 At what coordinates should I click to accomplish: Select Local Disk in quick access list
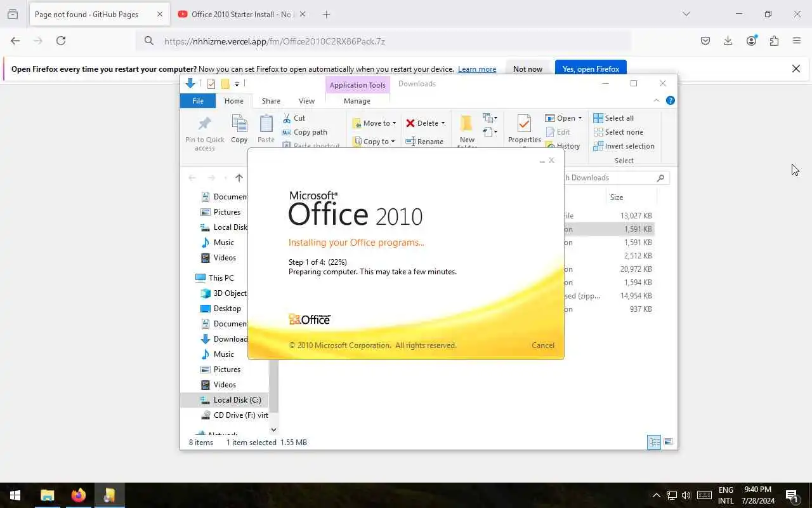[x=223, y=227]
